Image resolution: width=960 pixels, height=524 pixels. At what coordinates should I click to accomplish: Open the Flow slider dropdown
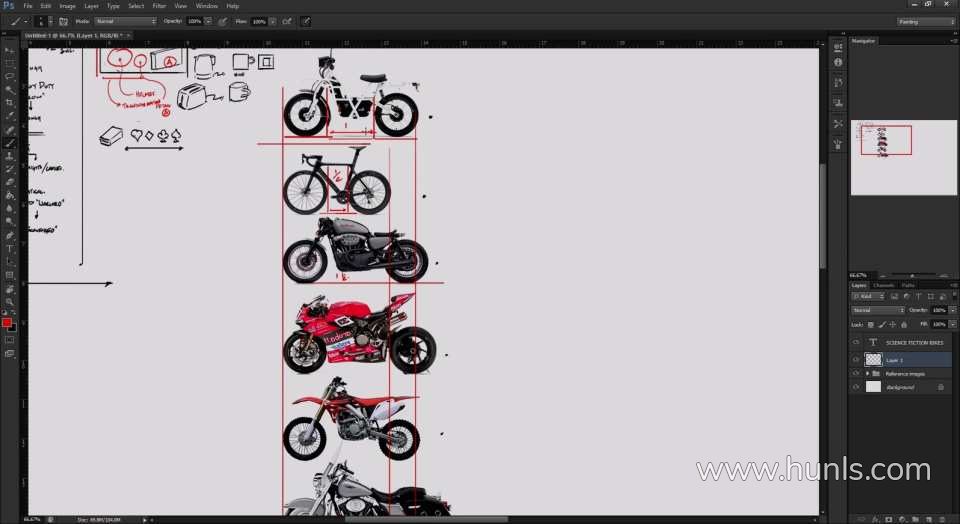coord(272,21)
